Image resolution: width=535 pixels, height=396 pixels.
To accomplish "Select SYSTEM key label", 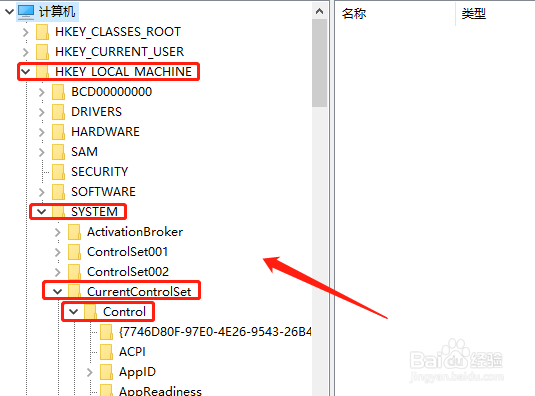I will click(x=94, y=212).
